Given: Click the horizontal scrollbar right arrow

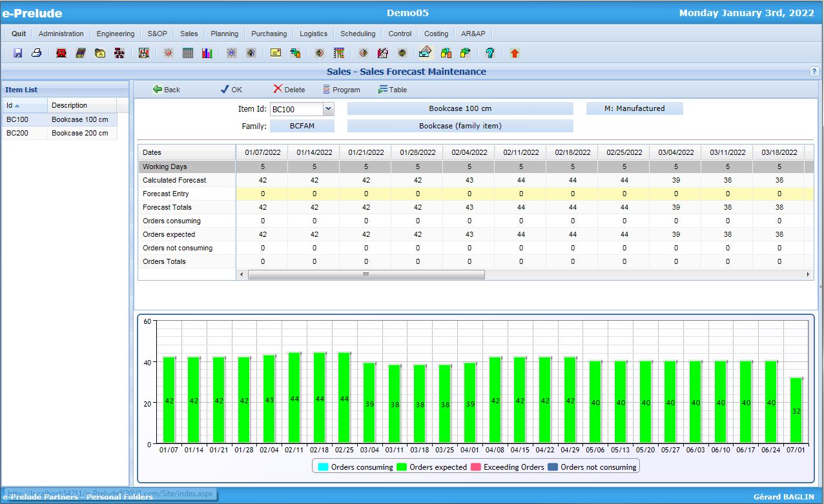Looking at the screenshot, I should (x=809, y=274).
